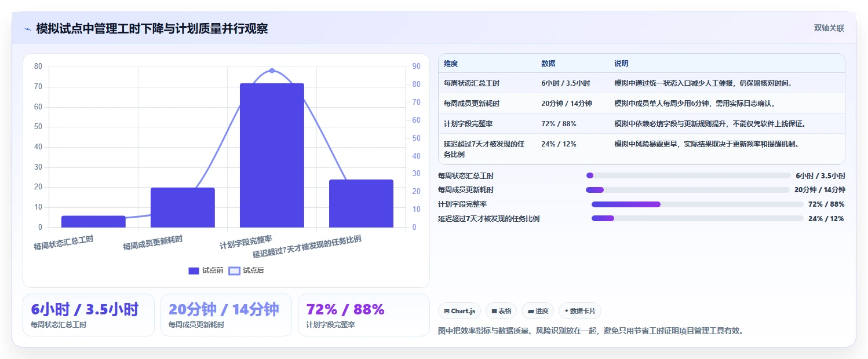868x359 pixels.
Task: Click the 每周状态汇总工时 bar in the chart
Action: coord(93,222)
